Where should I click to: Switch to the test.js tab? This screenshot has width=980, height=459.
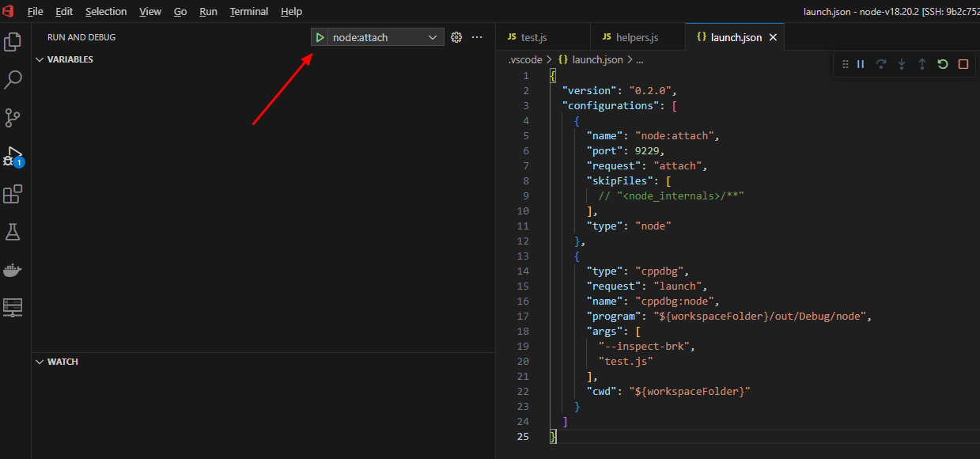pyautogui.click(x=533, y=37)
